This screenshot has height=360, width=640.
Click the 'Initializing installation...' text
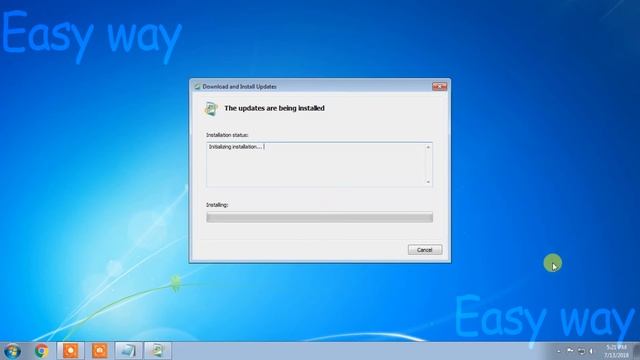pyautogui.click(x=236, y=147)
